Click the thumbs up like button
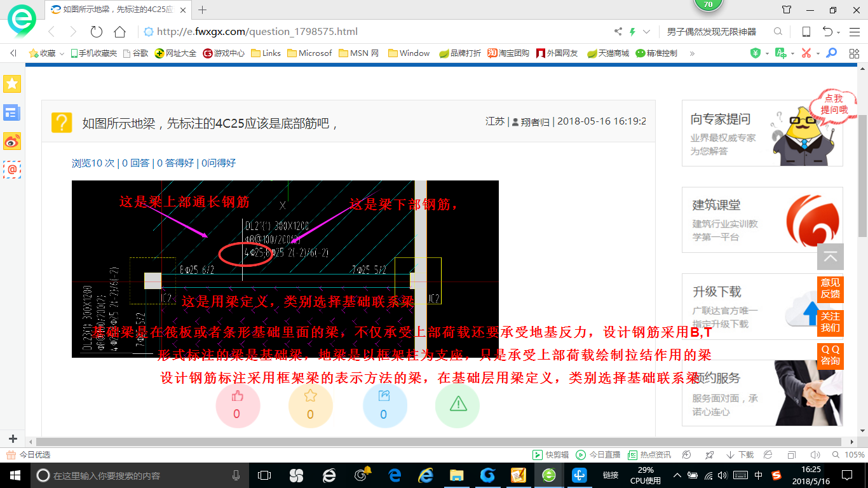The height and width of the screenshot is (488, 868). point(238,405)
